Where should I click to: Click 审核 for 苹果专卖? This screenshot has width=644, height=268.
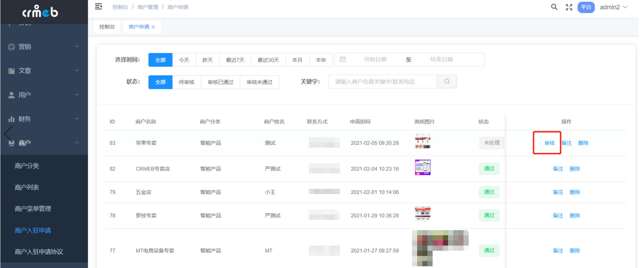(x=550, y=143)
